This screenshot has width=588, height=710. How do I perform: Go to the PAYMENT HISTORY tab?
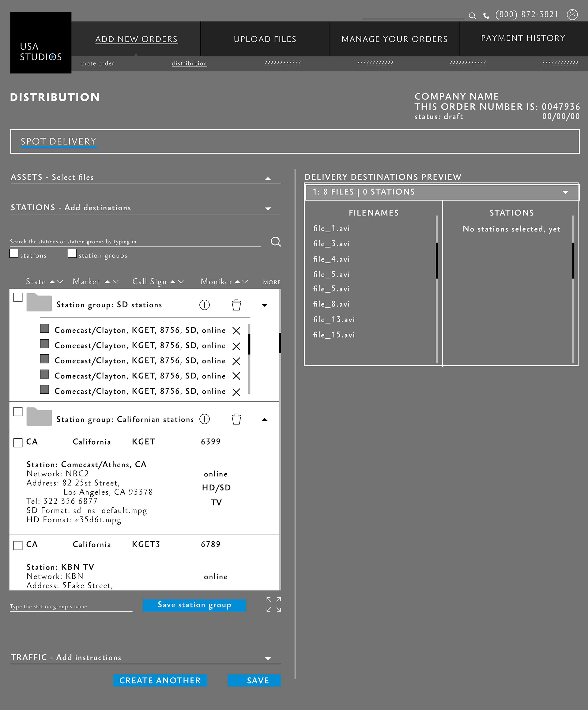pos(523,38)
